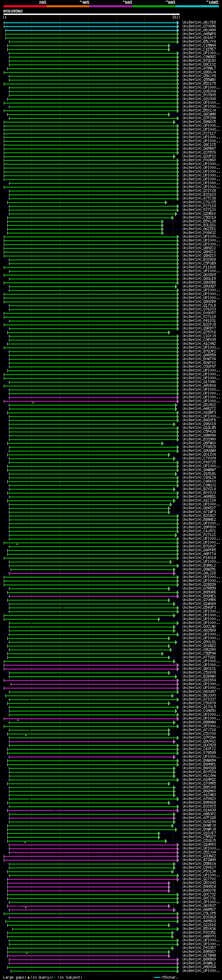Select the UniRef100_B5X2J4 label
The width and height of the screenshot is (222, 980).
point(199,110)
